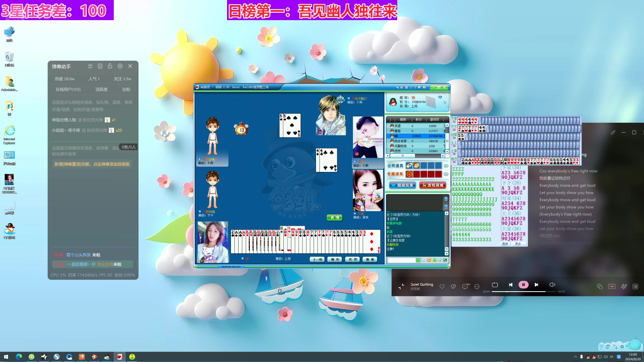Select the first 公共道具 item icon
644x362 pixels.
409,166
